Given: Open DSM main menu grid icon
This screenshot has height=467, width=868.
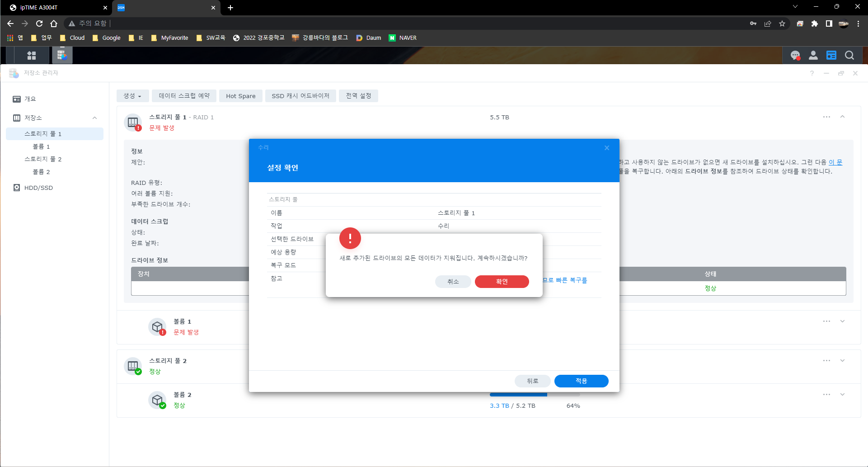Looking at the screenshot, I should click(32, 55).
